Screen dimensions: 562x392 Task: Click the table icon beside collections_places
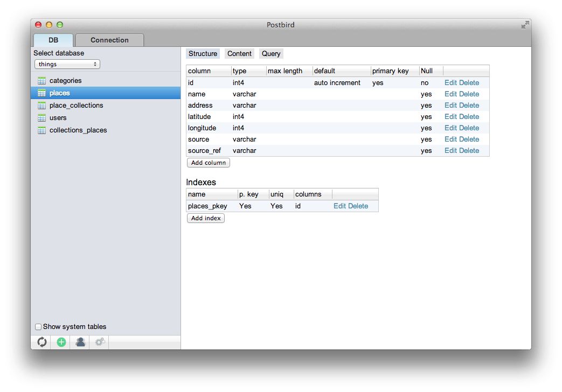pyautogui.click(x=41, y=130)
